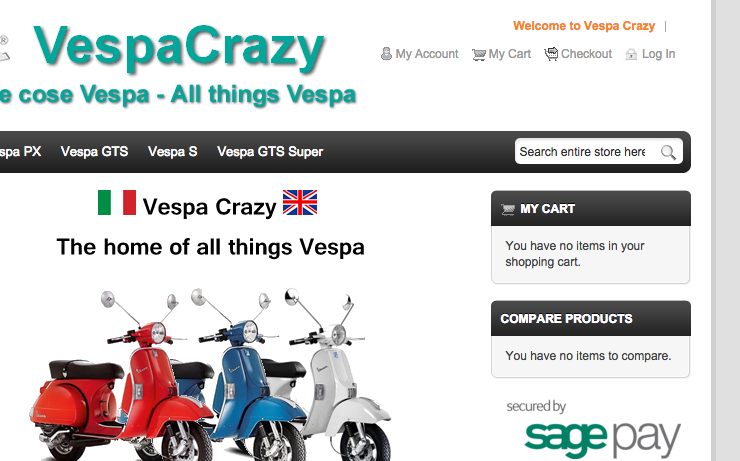This screenshot has height=461, width=740.
Task: Click the VespaCrazy logo title
Action: 179,47
